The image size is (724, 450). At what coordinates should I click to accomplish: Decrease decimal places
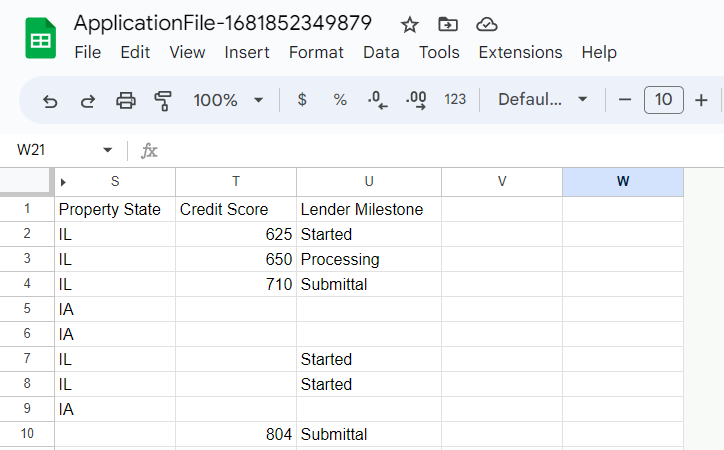pos(378,100)
